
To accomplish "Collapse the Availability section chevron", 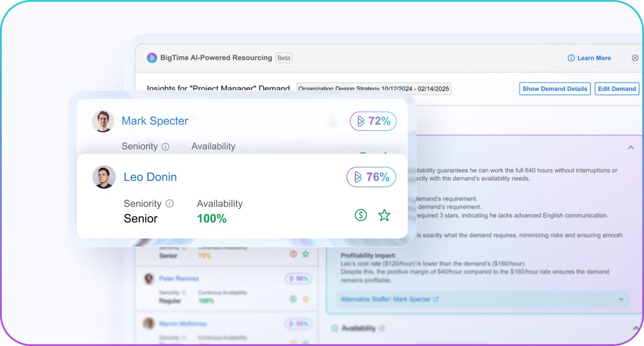I will tap(635, 329).
